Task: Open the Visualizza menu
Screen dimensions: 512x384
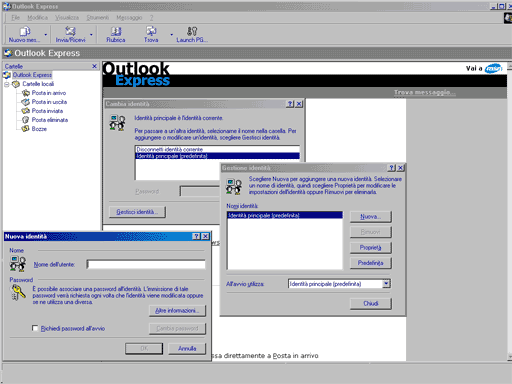Action: pos(67,18)
